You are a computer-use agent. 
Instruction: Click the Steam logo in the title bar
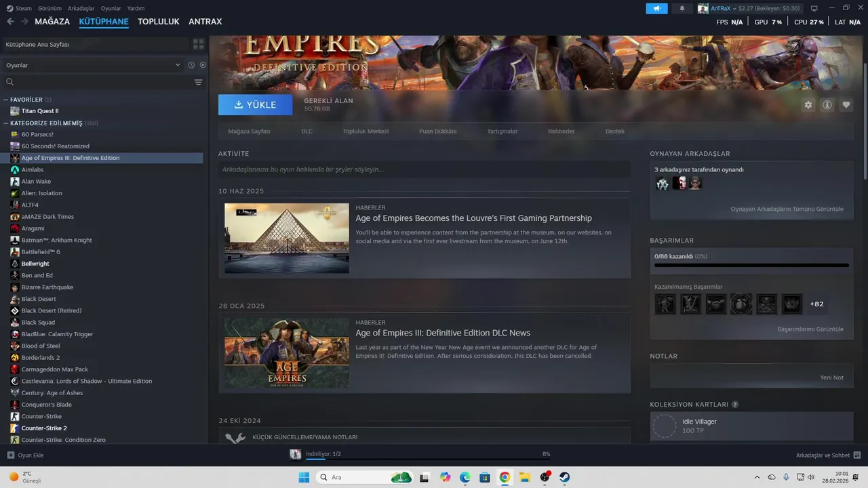coord(9,8)
